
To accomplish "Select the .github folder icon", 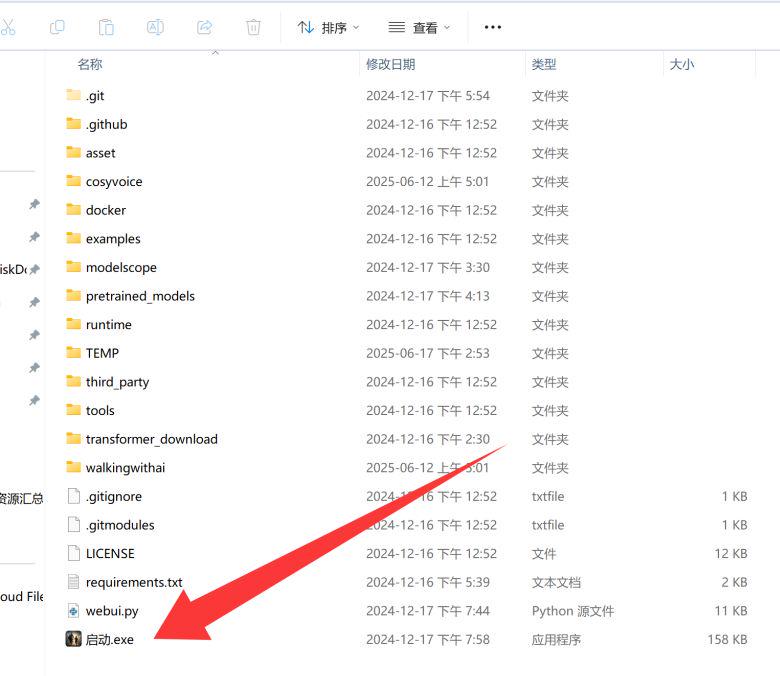I will 74,123.
